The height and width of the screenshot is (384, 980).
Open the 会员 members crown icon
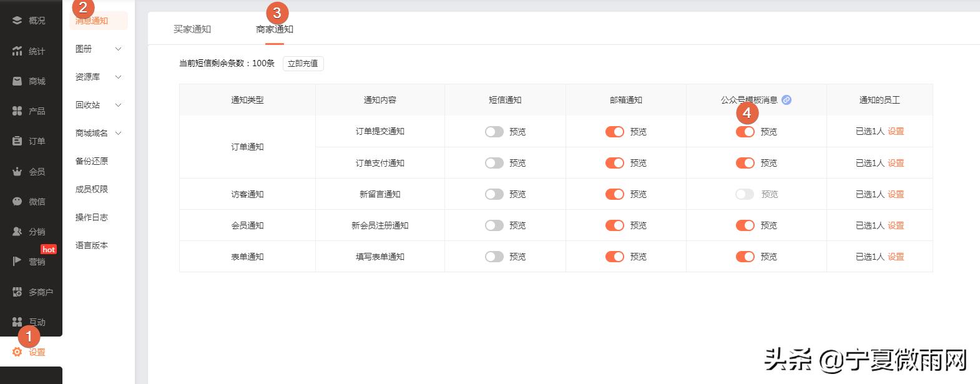click(x=17, y=171)
